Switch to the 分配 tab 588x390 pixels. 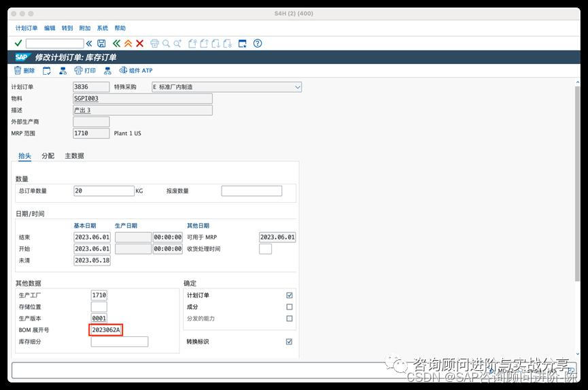[48, 156]
